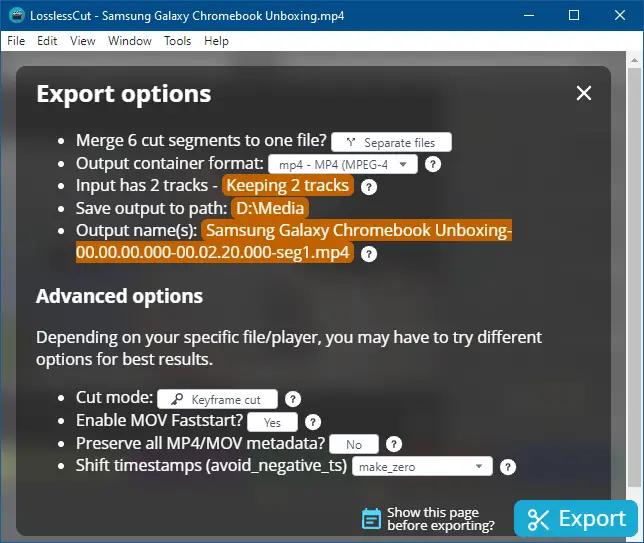644x543 pixels.
Task: Toggle Preserve metadata No button
Action: coord(354,444)
